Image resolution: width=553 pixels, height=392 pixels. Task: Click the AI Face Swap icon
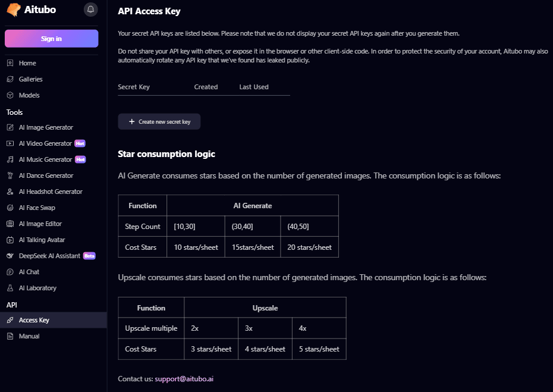pos(10,208)
